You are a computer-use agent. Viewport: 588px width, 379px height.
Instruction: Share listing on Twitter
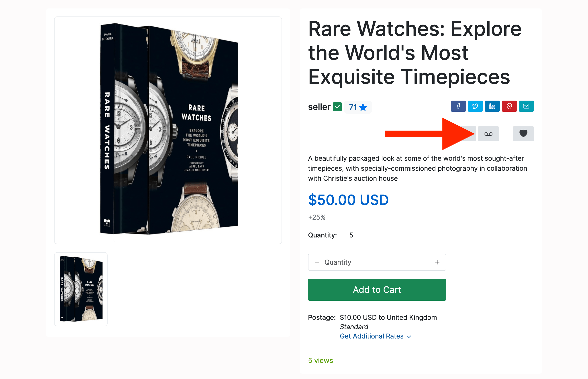[x=475, y=106]
